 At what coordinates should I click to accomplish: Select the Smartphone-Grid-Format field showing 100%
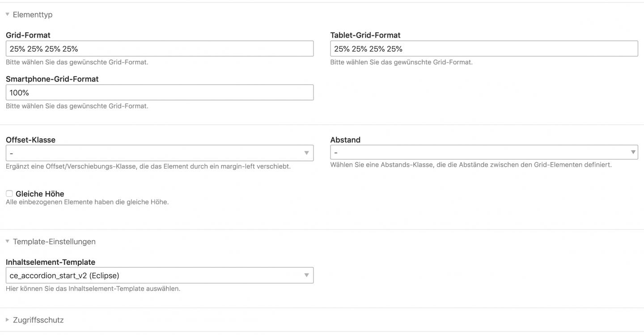point(160,93)
